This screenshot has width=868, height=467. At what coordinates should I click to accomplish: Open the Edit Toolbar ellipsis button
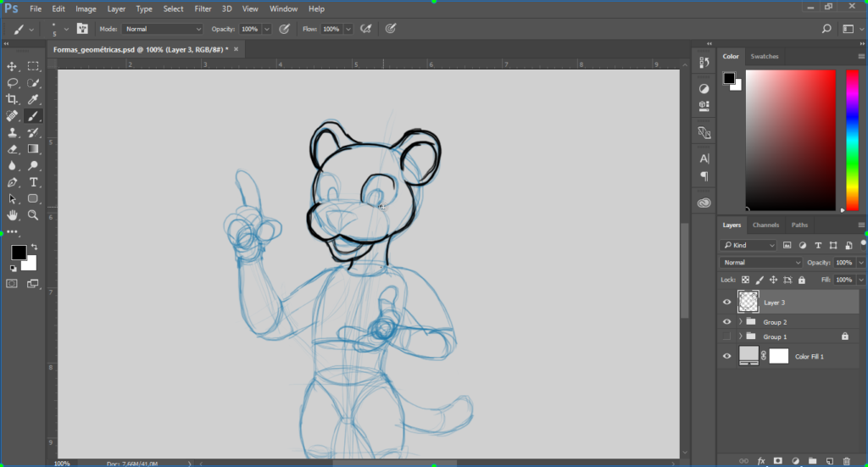coord(12,232)
